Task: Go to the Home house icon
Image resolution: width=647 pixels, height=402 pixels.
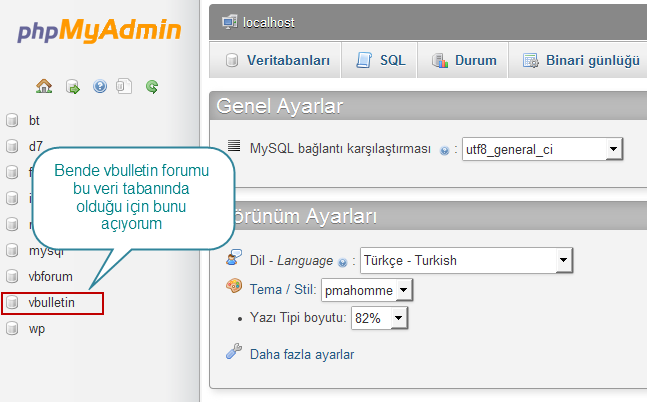Action: 44,86
